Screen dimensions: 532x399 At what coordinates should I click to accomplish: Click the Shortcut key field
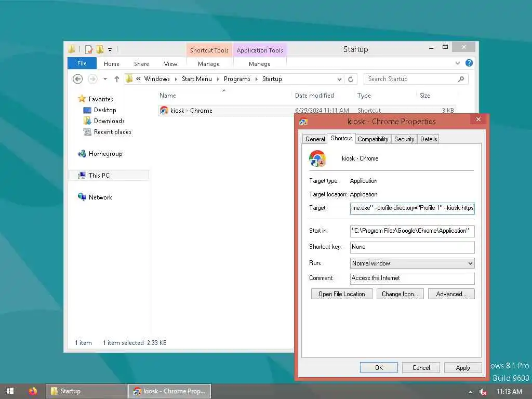[412, 247]
